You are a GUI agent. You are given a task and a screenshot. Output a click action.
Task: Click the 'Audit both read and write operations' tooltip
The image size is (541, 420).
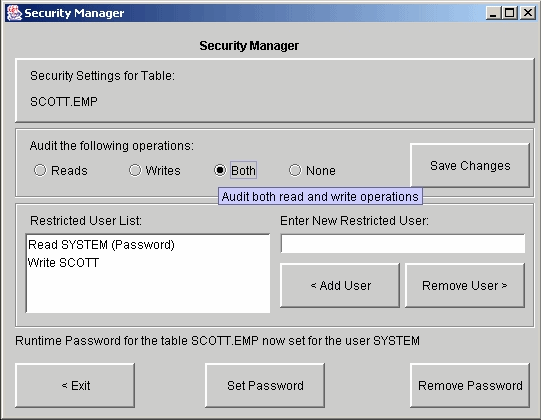click(x=320, y=197)
